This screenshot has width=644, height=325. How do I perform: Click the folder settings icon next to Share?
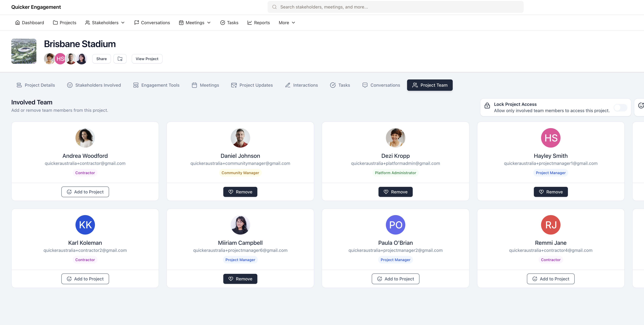(x=120, y=59)
